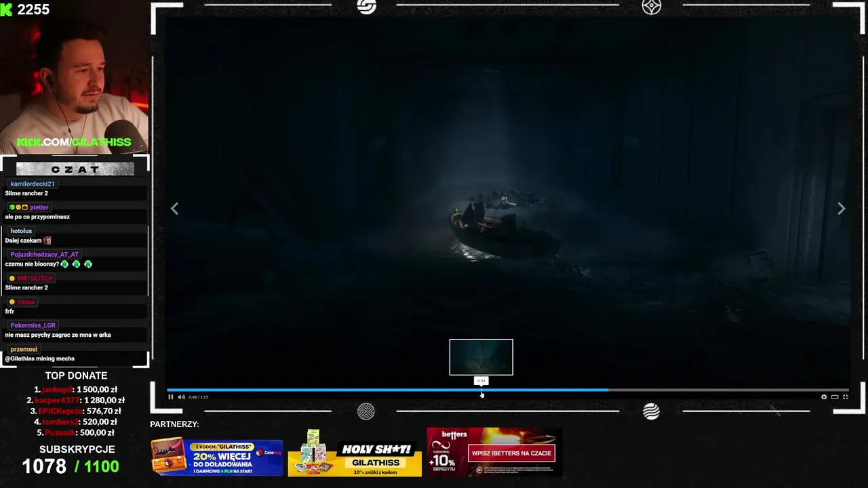This screenshot has width=868, height=488.
Task: Click the 0:48 / 1:15 time display
Action: (198, 397)
